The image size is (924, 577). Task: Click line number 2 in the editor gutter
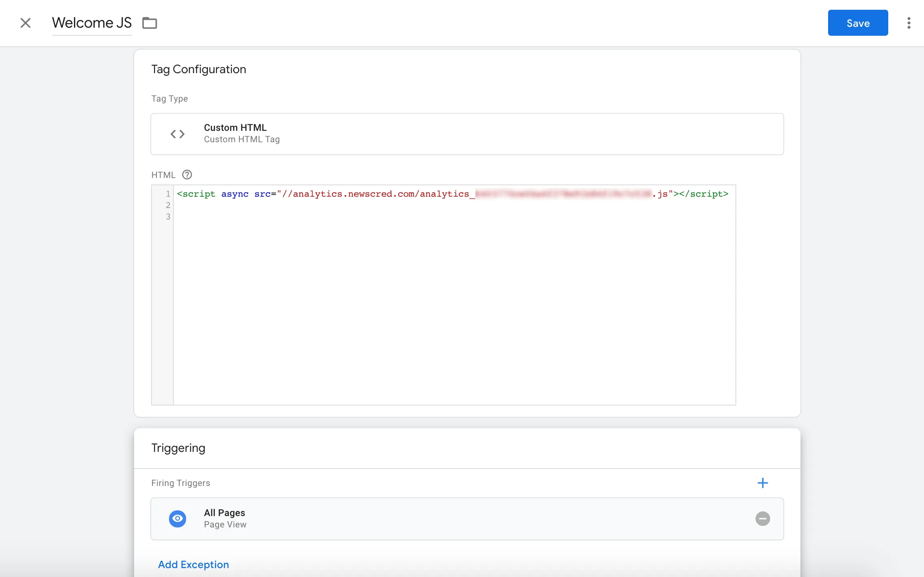(x=168, y=205)
